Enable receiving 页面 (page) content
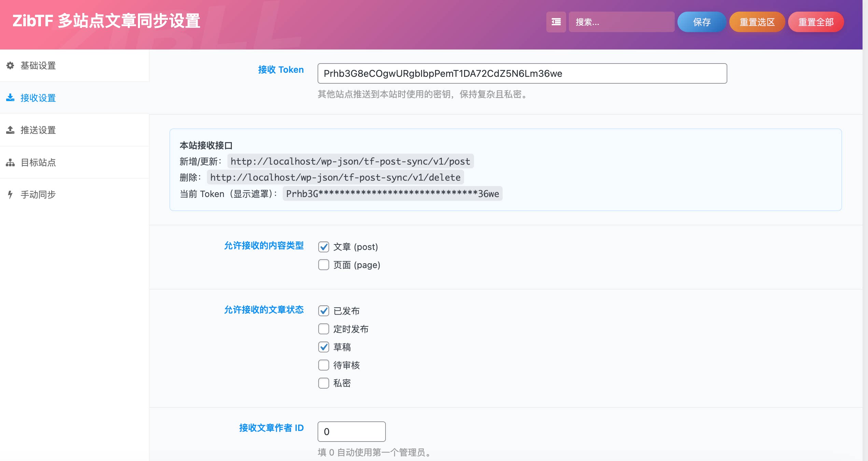Image resolution: width=868 pixels, height=461 pixels. click(x=323, y=265)
